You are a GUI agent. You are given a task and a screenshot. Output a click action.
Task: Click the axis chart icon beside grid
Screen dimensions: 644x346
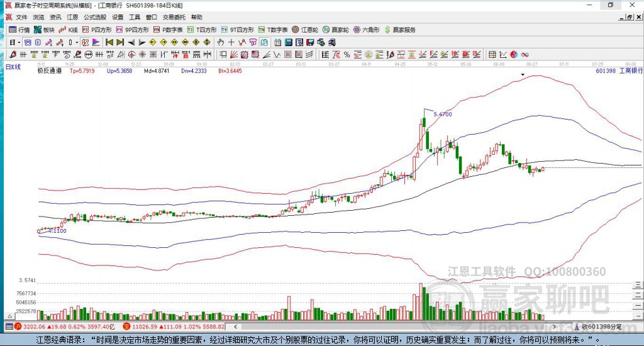(502, 55)
